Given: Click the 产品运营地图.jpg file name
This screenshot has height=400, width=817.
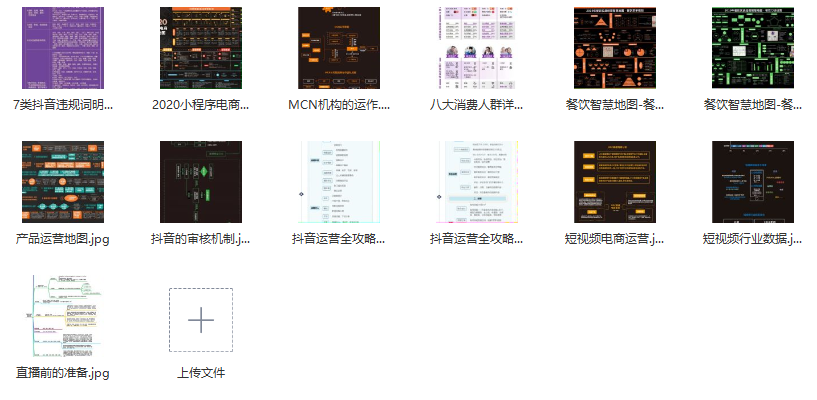Looking at the screenshot, I should pos(62,239).
